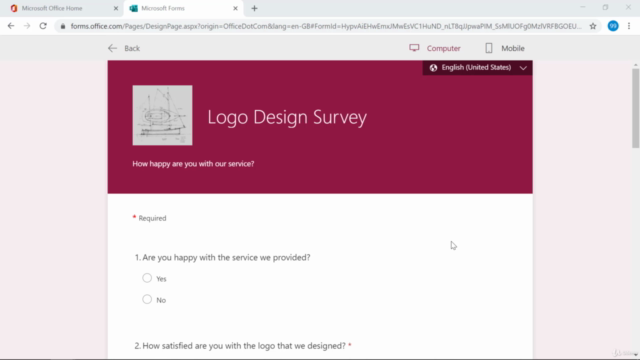This screenshot has width=640, height=360.
Task: Switch to the Microsoft Office Home tab
Action: [x=62, y=8]
